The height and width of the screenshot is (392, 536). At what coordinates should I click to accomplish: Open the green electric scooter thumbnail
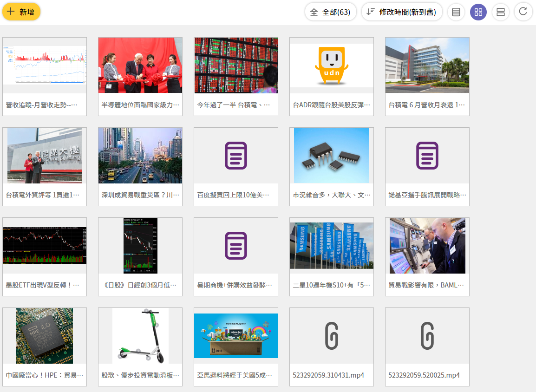tap(140, 336)
